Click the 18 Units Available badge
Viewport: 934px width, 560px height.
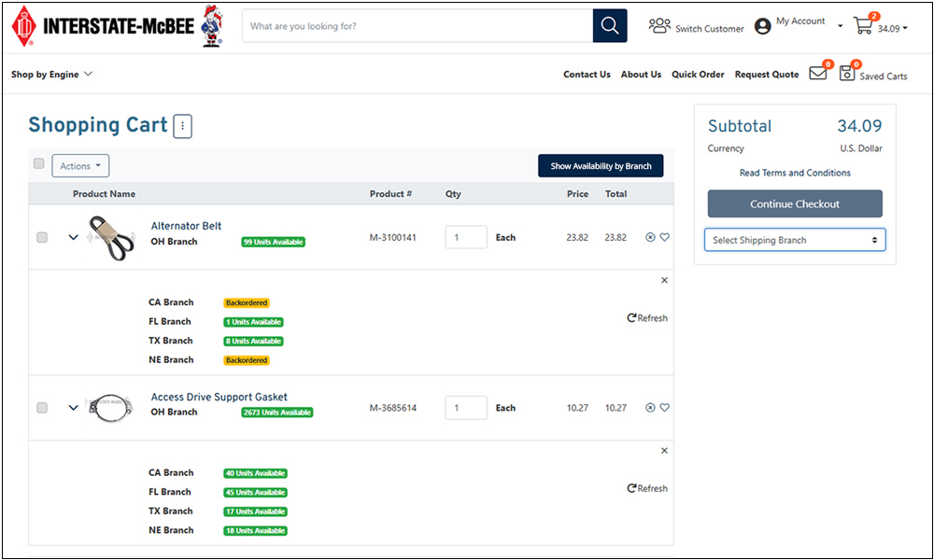click(256, 530)
